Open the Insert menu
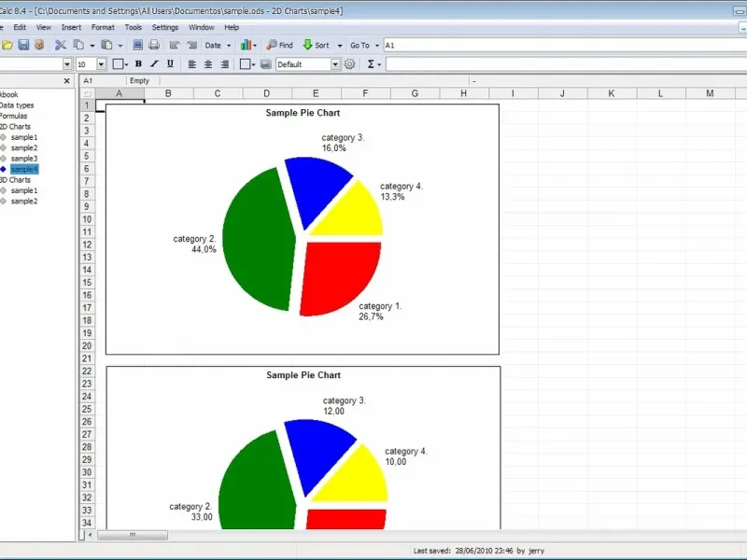This screenshot has height=560, width=747. coord(72,28)
